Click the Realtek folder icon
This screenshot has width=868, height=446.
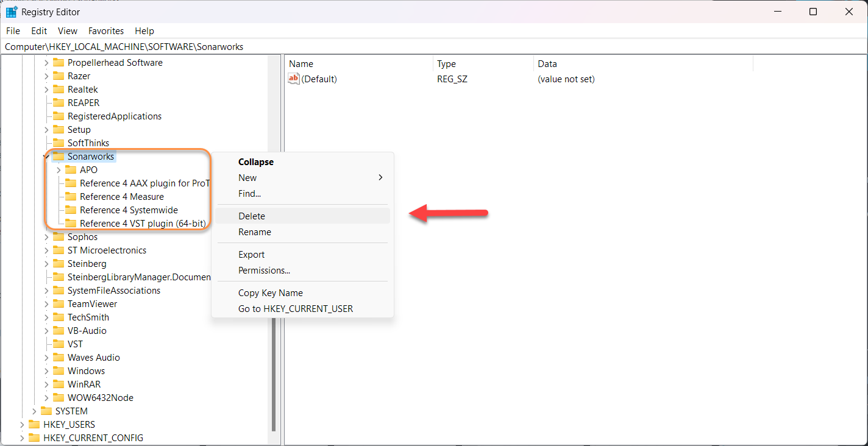click(59, 89)
